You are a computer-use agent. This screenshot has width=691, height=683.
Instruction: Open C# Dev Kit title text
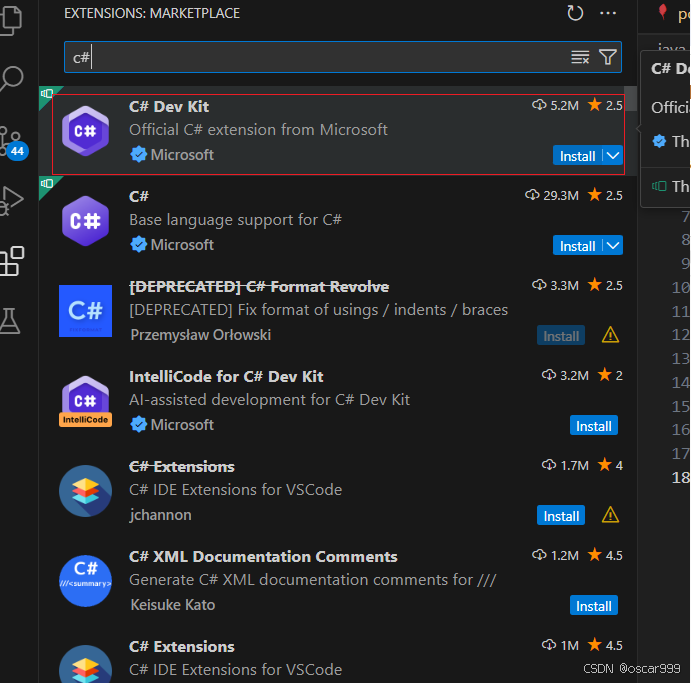169,107
